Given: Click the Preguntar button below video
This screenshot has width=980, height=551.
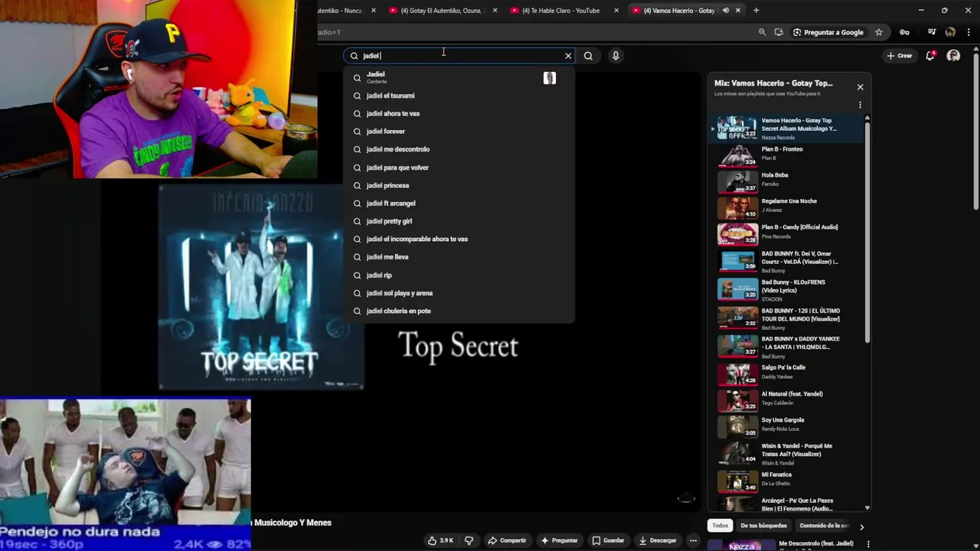Looking at the screenshot, I should click(x=559, y=540).
